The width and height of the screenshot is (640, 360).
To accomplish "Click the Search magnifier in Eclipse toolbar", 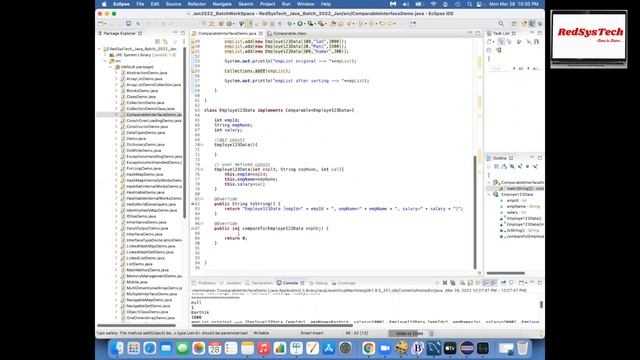I will pyautogui.click(x=501, y=24).
